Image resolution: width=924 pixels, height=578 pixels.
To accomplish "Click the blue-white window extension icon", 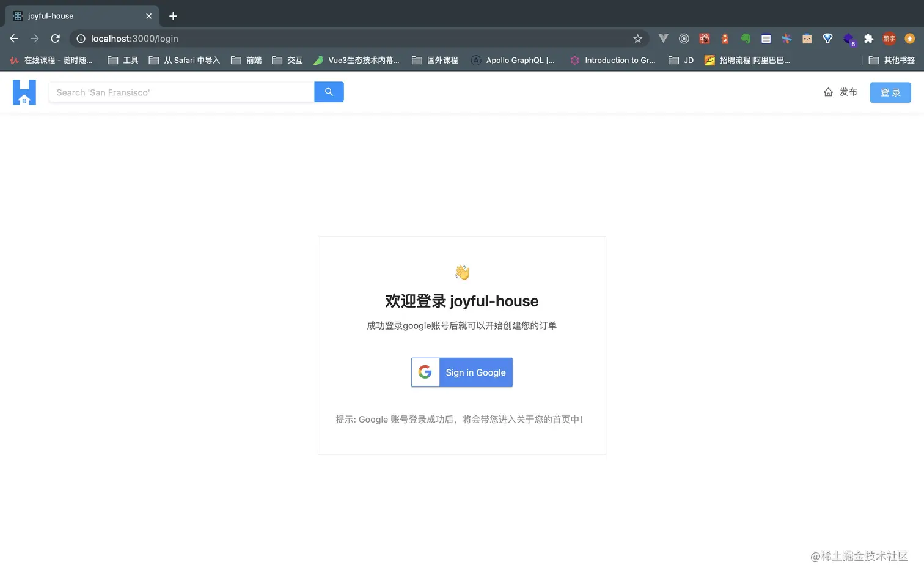I will point(766,39).
